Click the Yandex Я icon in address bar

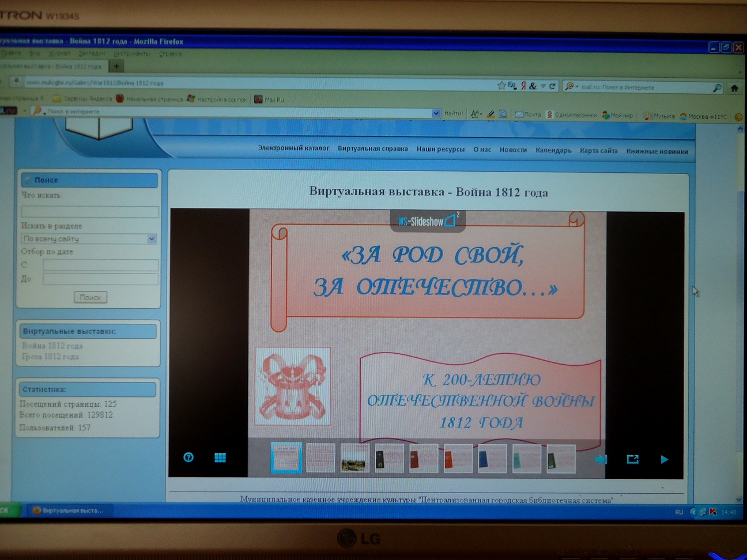(523, 86)
